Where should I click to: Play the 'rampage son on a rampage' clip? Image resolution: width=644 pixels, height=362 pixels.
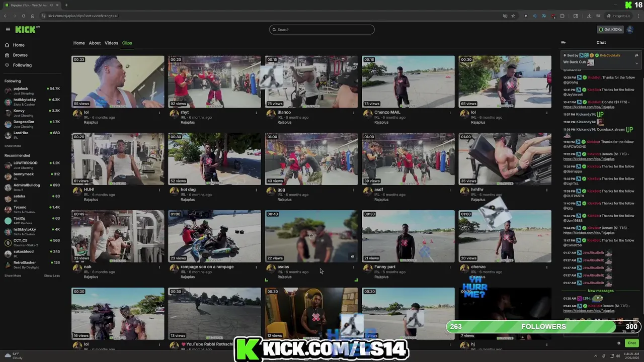click(x=214, y=236)
